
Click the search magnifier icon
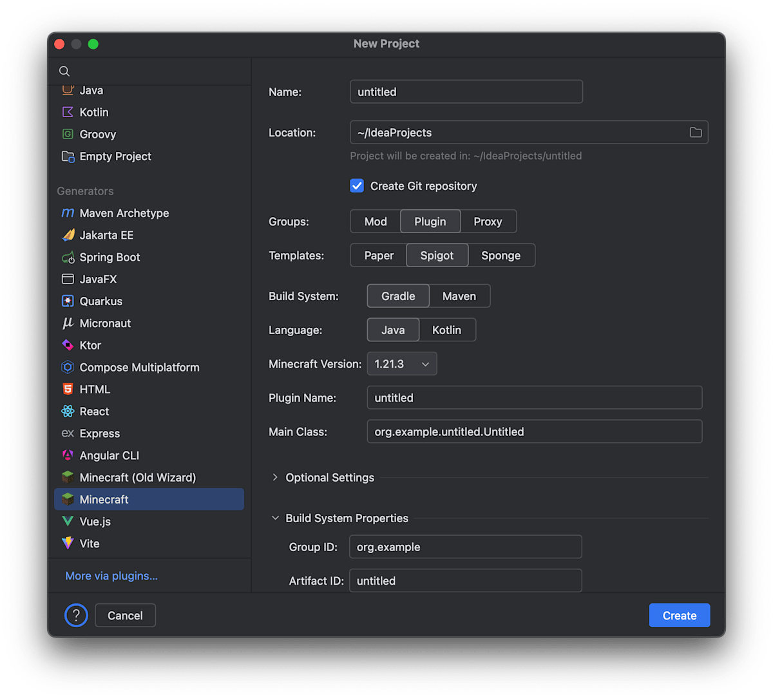[64, 71]
